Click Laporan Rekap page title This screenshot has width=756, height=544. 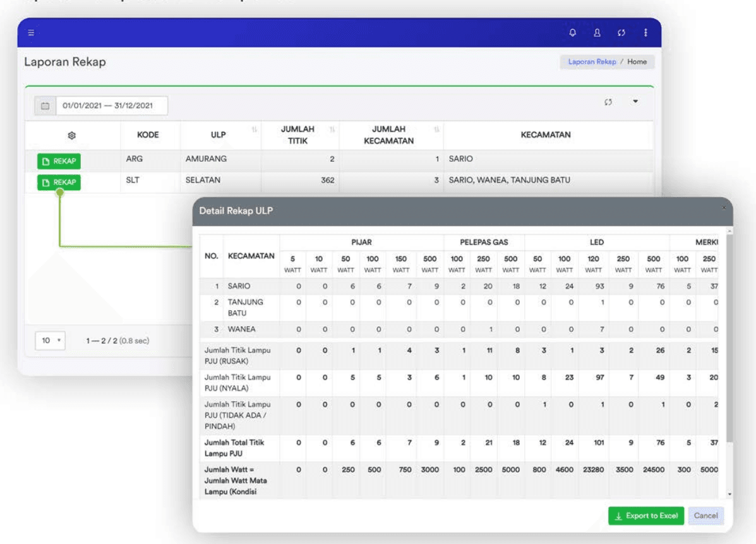click(65, 62)
